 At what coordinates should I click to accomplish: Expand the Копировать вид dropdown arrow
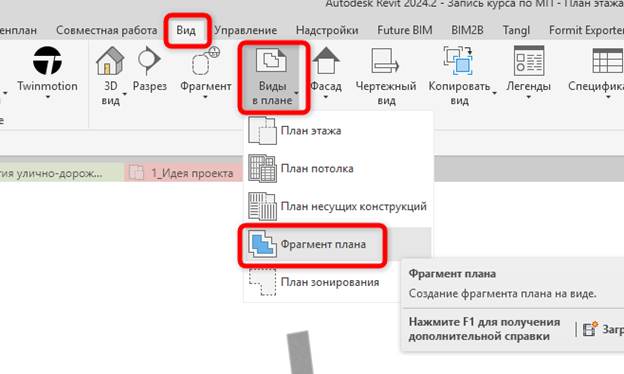click(495, 94)
